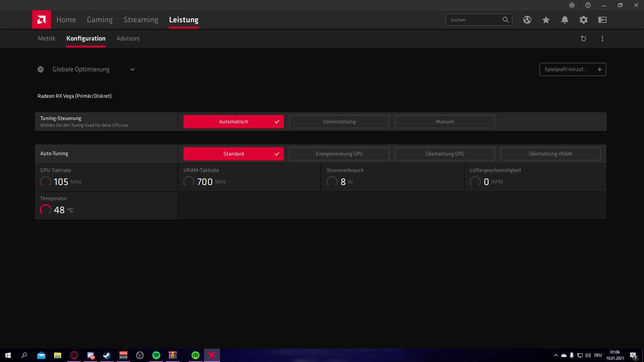Image resolution: width=644 pixels, height=362 pixels.
Task: Open the three-dot more options menu
Action: [x=602, y=39]
